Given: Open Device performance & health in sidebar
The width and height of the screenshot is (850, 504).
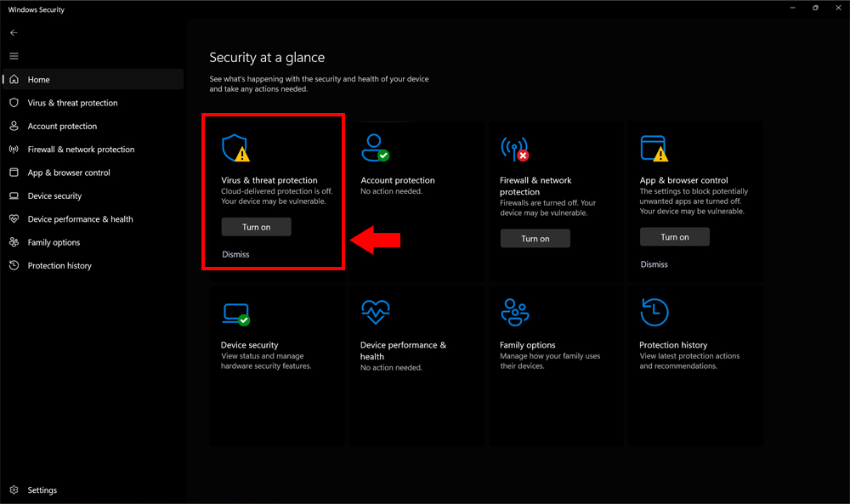Looking at the screenshot, I should point(80,219).
